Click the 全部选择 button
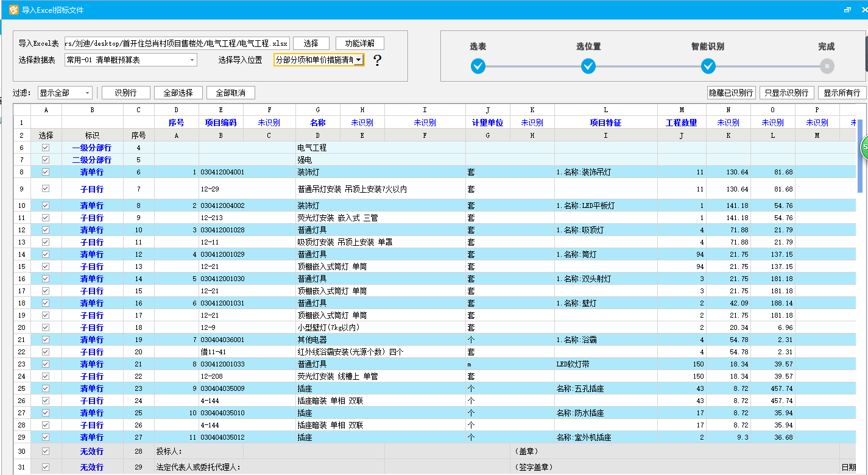 [178, 93]
